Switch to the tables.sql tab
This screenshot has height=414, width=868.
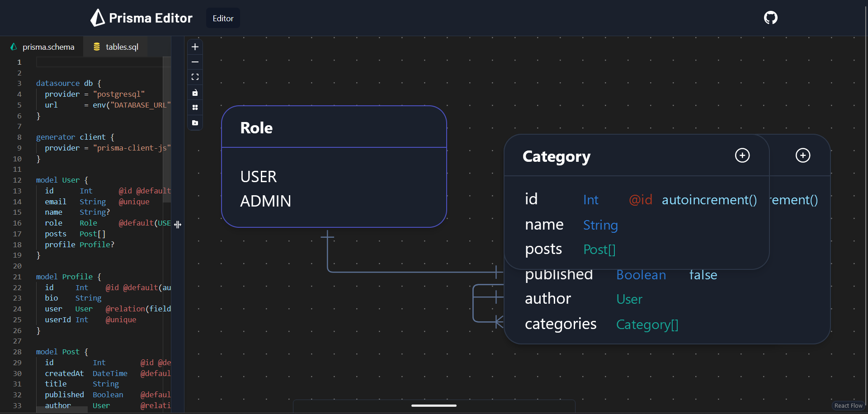click(x=121, y=46)
